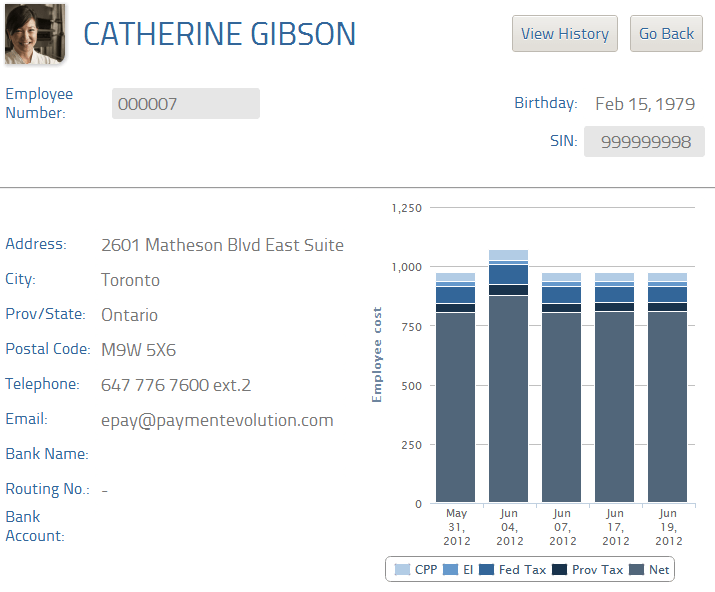The image size is (715, 592).
Task: Toggle the Prov Tax legend entry
Action: point(587,570)
